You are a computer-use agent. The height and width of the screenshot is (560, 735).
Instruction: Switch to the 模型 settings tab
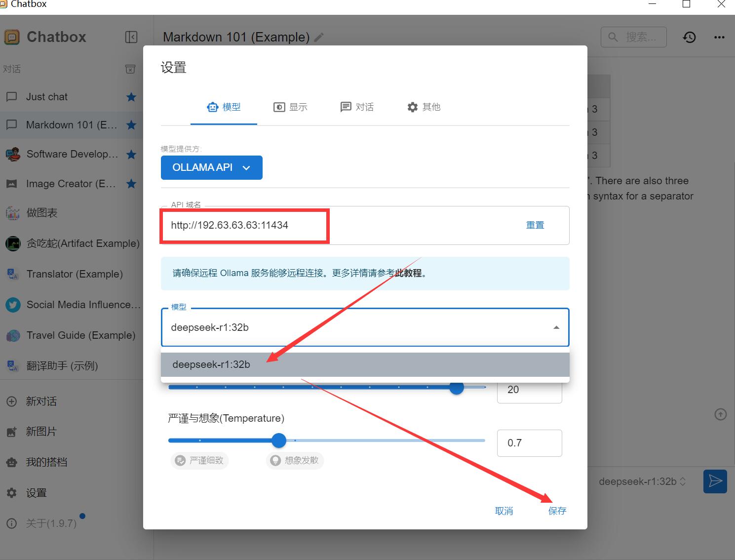pos(224,107)
